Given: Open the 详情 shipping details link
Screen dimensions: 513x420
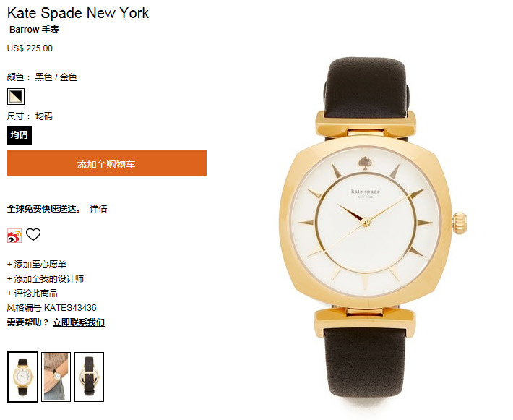Looking at the screenshot, I should (x=98, y=209).
